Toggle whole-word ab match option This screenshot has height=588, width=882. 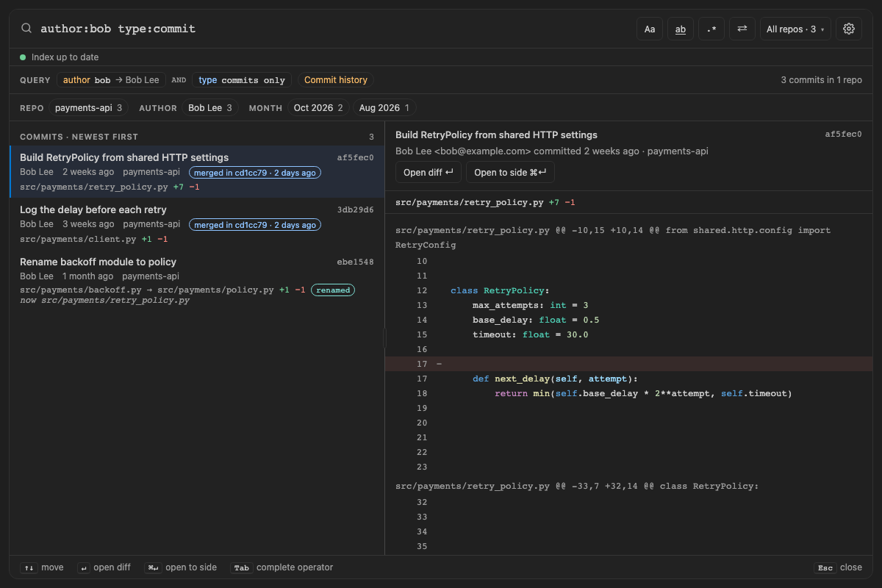[x=681, y=29]
